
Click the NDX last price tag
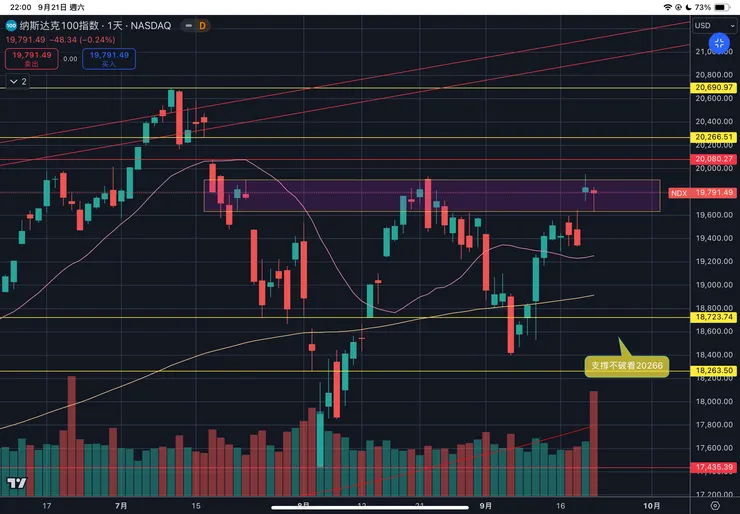tap(714, 193)
